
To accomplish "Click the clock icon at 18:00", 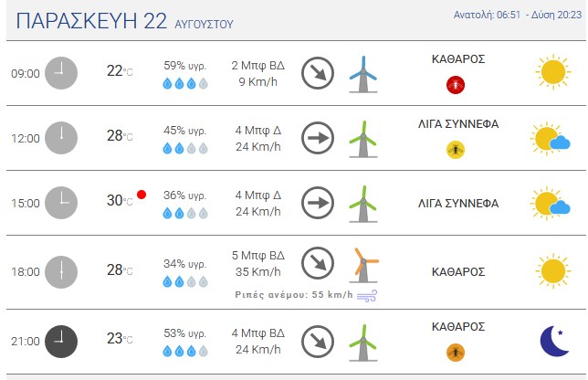I will pyautogui.click(x=61, y=272).
